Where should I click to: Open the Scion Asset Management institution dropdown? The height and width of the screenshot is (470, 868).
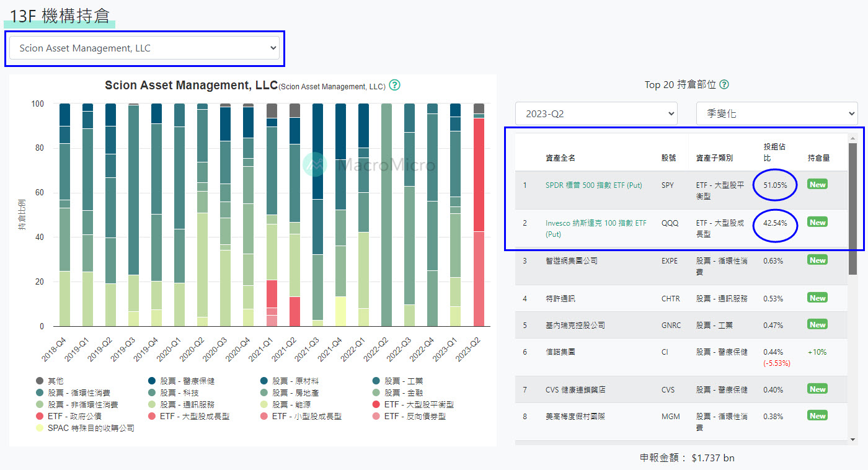pyautogui.click(x=144, y=48)
